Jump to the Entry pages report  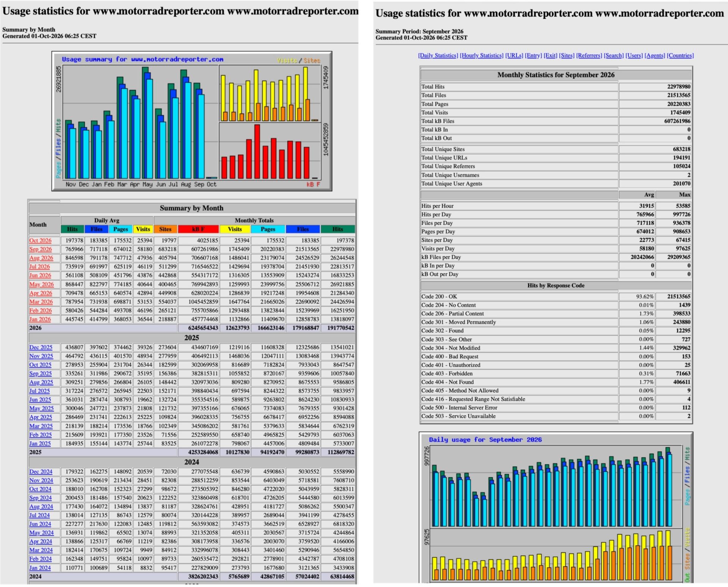(x=533, y=55)
